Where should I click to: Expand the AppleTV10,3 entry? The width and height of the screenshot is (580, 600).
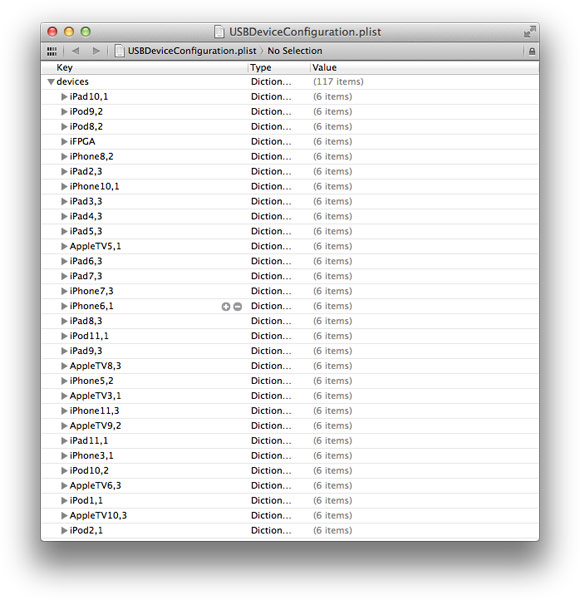(64, 515)
